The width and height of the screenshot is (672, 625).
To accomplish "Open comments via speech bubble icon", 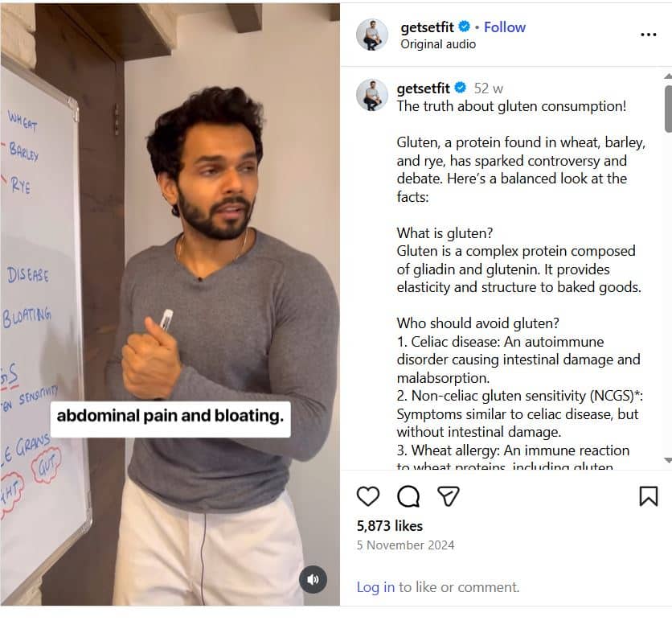I will coord(408,496).
